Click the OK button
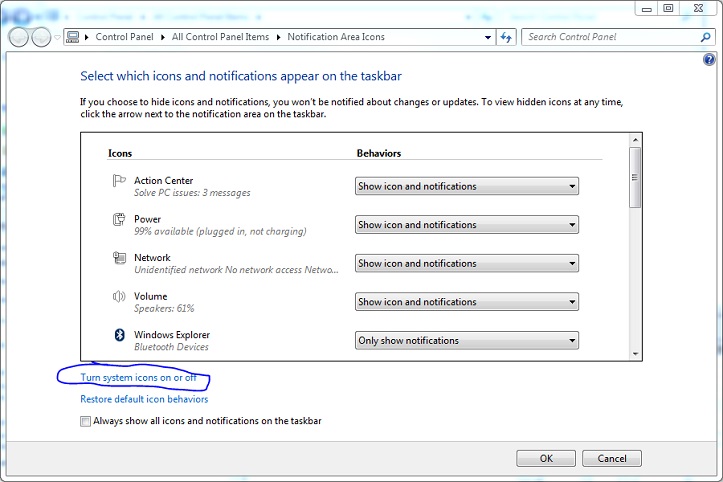Screen dimensions: 723x482 pyautogui.click(x=546, y=458)
